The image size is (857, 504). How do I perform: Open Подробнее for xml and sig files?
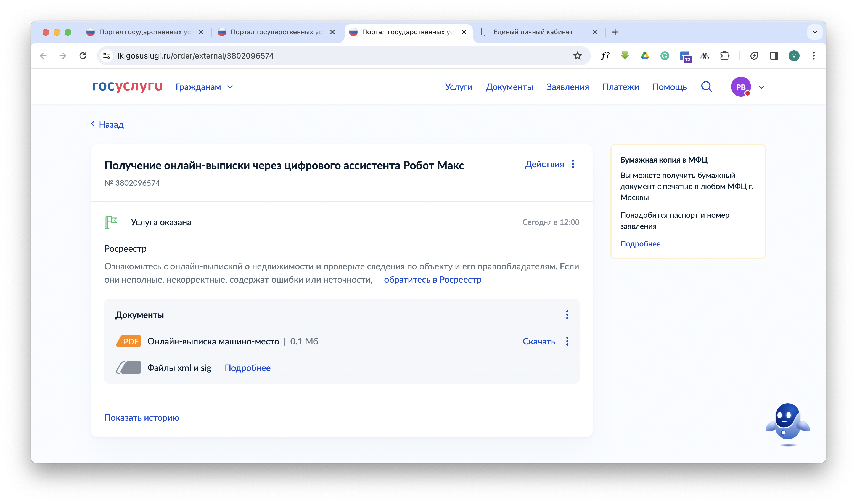tap(248, 368)
